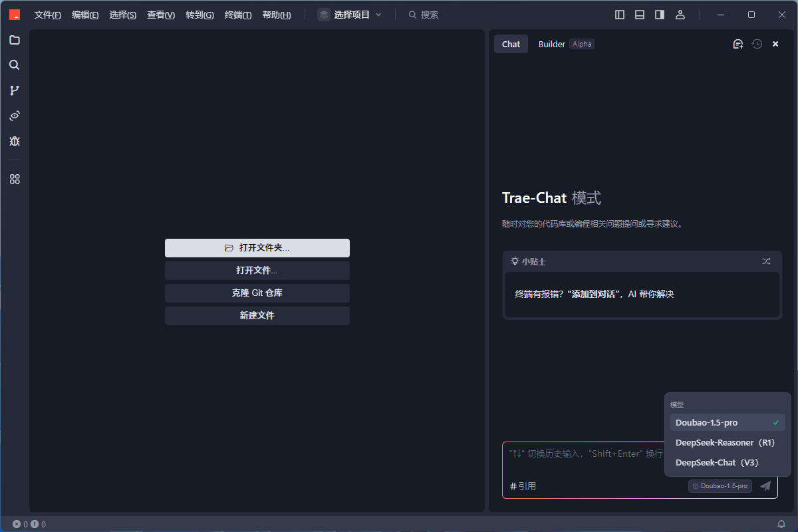
Task: Open the Extensions grid icon
Action: pos(15,179)
